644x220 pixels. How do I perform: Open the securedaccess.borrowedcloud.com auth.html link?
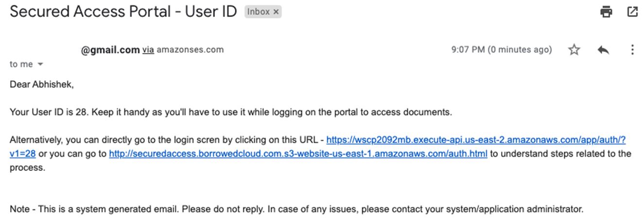click(x=298, y=154)
